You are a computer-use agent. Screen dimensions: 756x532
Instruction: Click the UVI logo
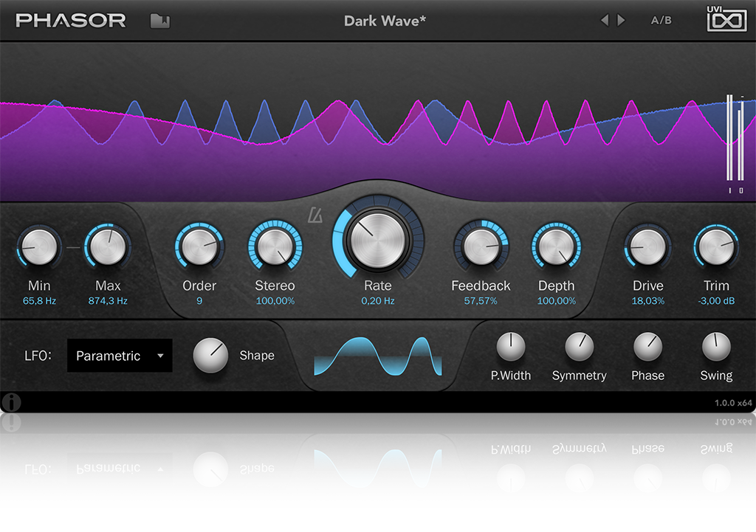click(726, 18)
